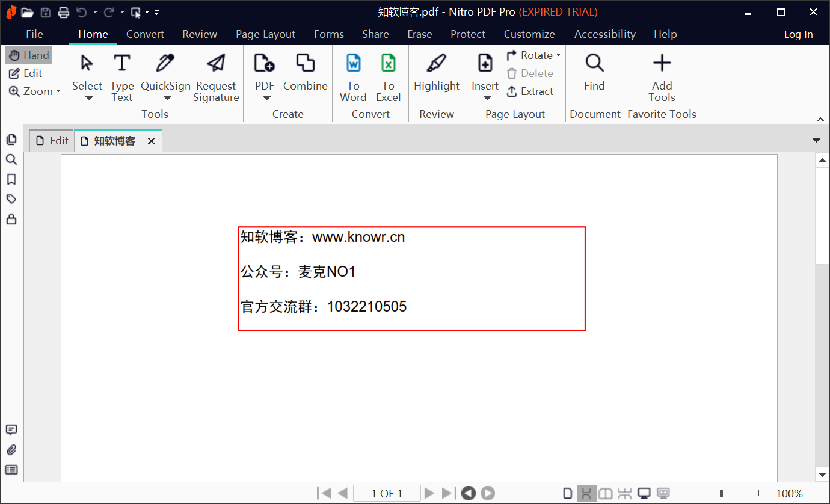This screenshot has width=830, height=504.
Task: Open the Tags panel in sidebar
Action: pyautogui.click(x=11, y=199)
